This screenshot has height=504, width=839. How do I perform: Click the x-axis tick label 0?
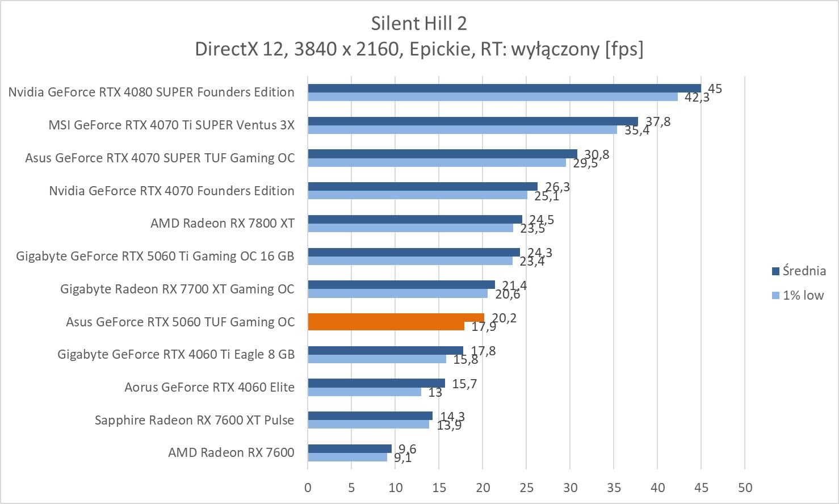pyautogui.click(x=308, y=487)
